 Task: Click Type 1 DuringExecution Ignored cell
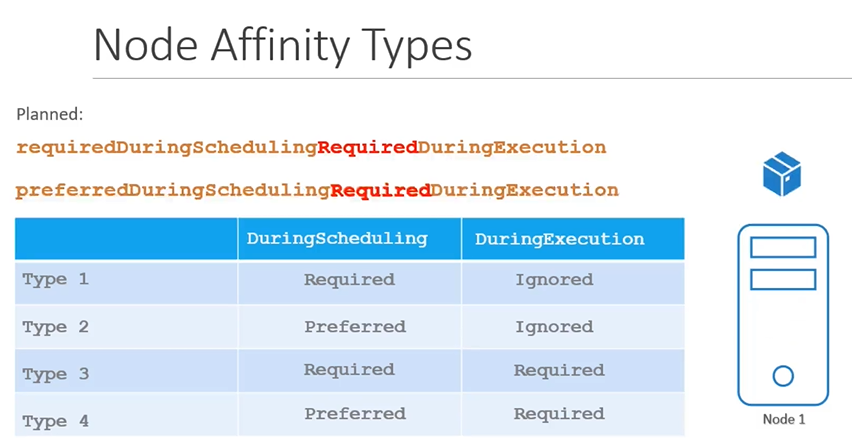point(554,280)
